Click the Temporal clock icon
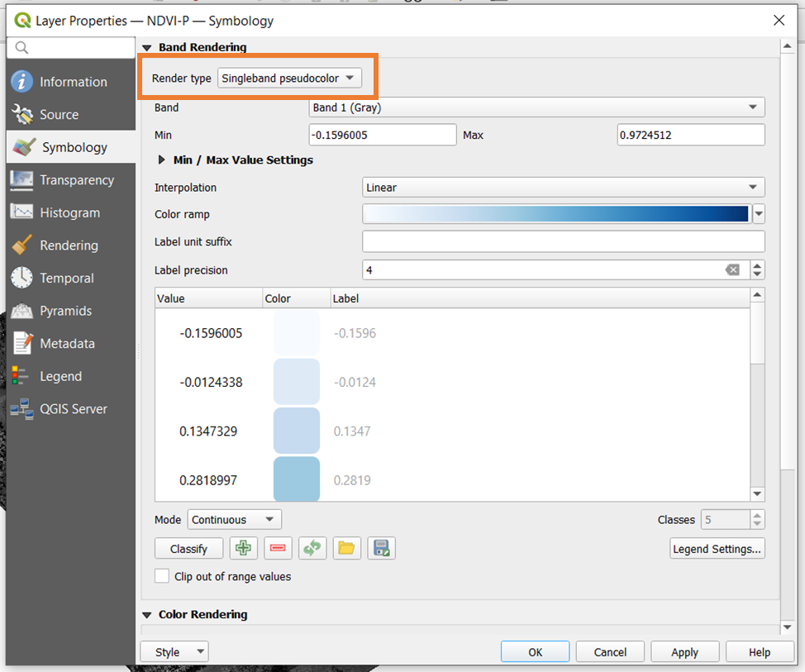This screenshot has width=805, height=672. click(21, 278)
